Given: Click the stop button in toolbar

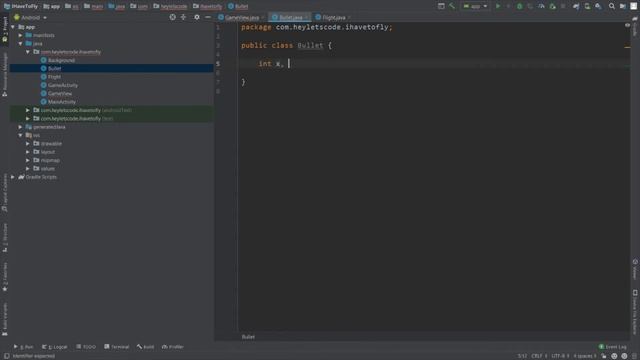Looking at the screenshot, I should [x=563, y=6].
